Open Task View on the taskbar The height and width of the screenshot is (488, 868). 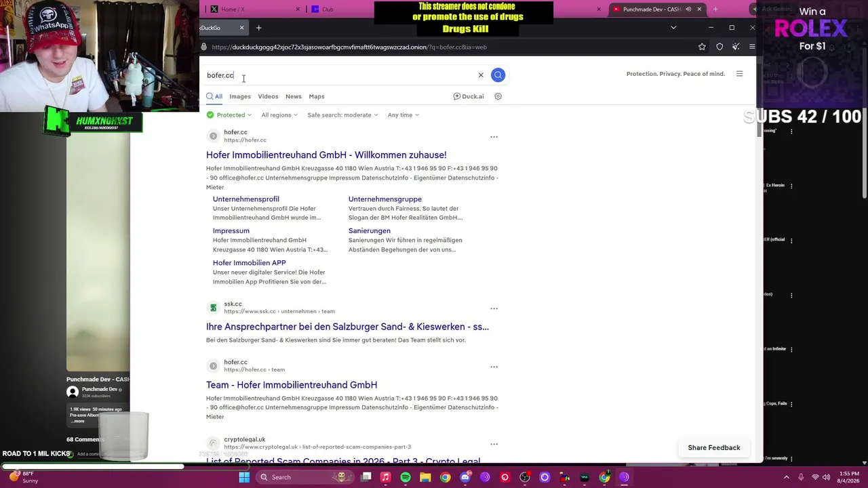point(366,477)
